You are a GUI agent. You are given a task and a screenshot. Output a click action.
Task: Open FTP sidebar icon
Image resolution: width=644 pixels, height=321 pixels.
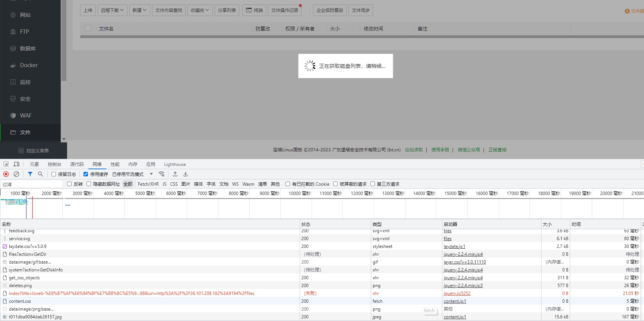[x=13, y=32]
